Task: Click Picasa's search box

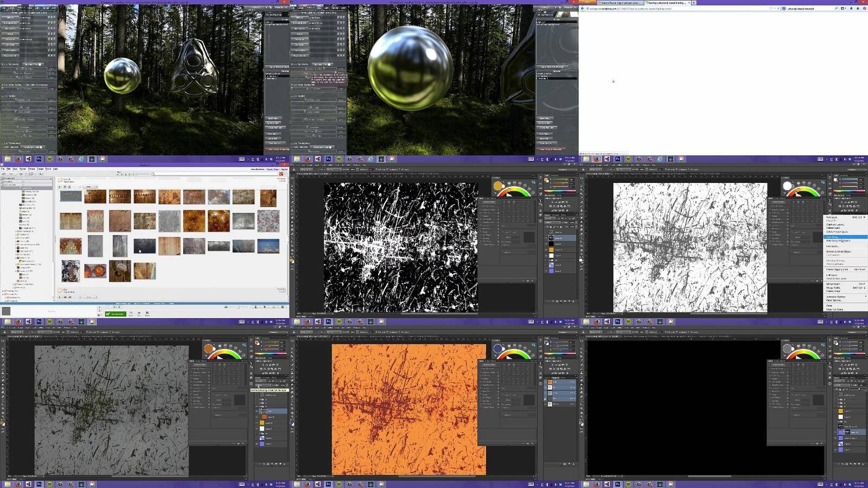Action: point(215,174)
